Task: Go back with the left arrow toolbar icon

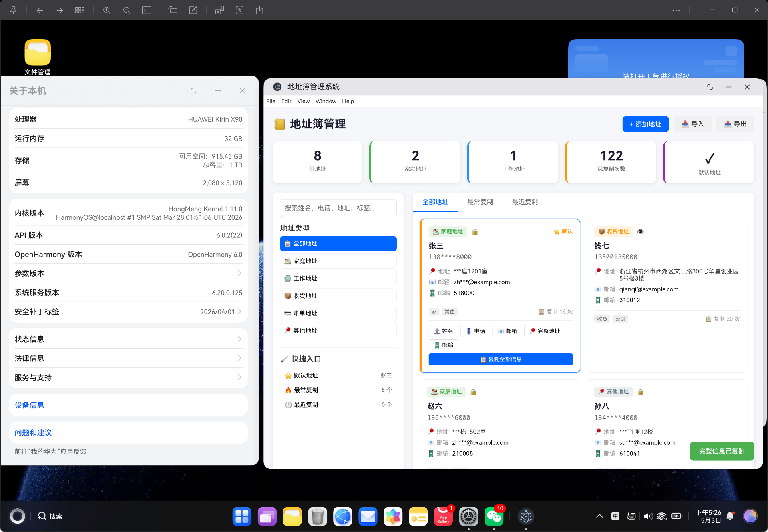Action: (x=40, y=10)
